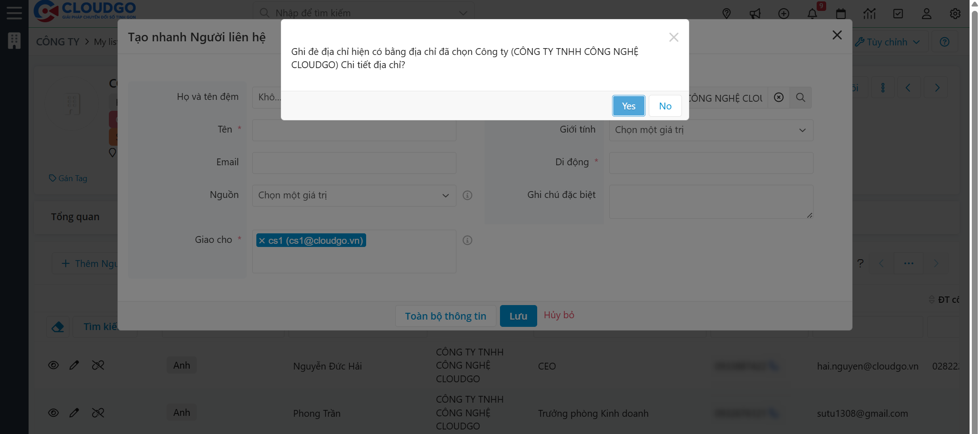Click the unlink icon on Phong Trần row
980x434 pixels.
[98, 413]
